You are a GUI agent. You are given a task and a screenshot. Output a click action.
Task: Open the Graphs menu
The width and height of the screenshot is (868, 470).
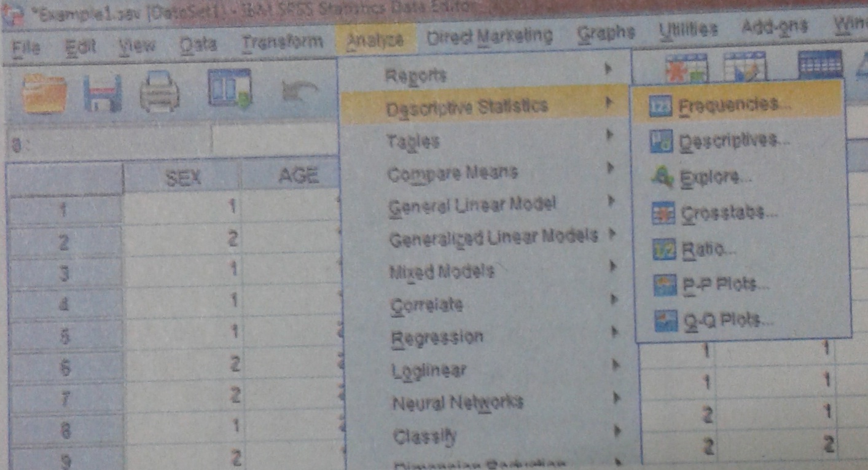pos(606,33)
